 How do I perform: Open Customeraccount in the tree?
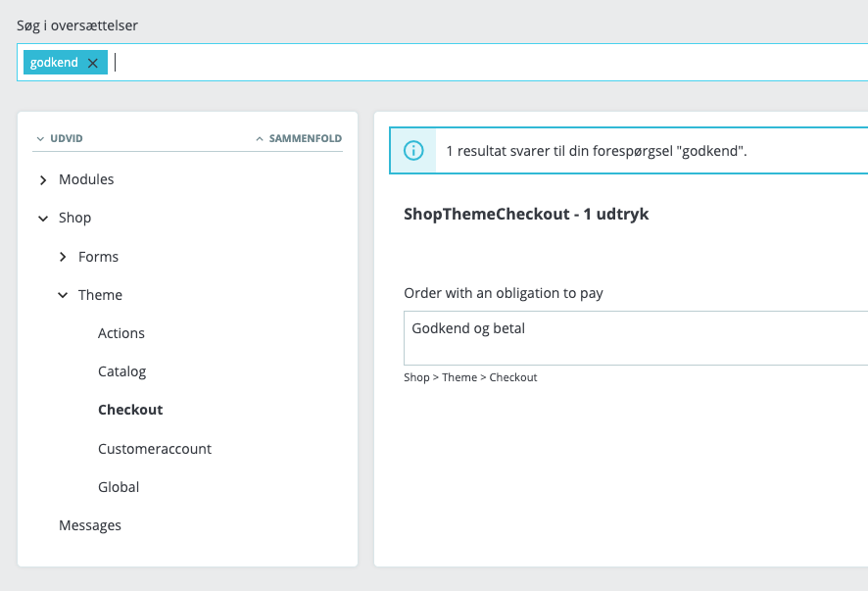155,449
